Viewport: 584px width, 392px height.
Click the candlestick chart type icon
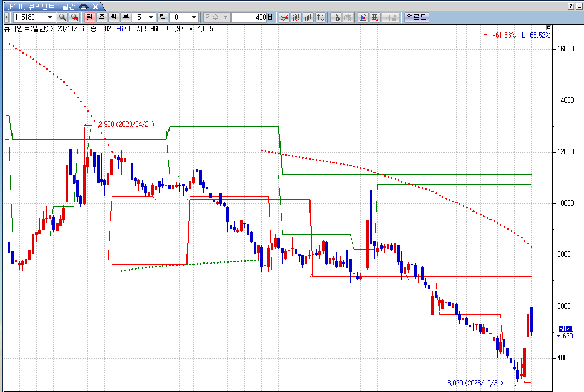tap(297, 17)
